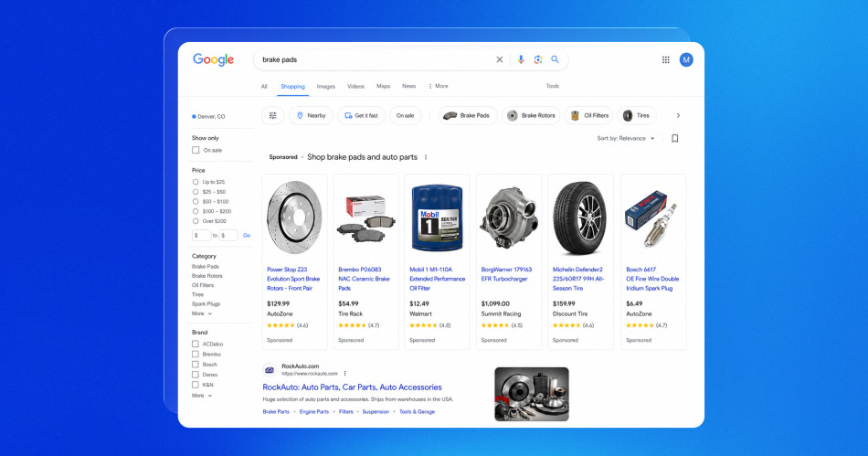Tick the On sale checkbox
The width and height of the screenshot is (868, 456).
pyautogui.click(x=196, y=151)
